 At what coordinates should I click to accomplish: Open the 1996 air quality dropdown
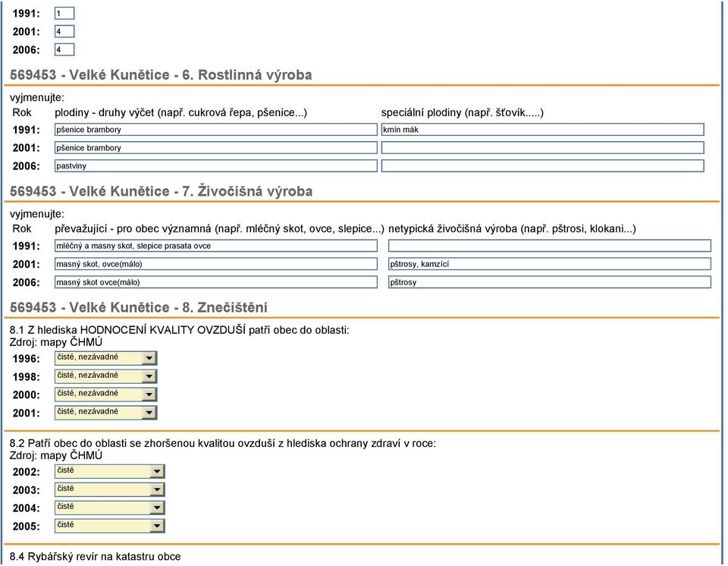tap(106, 358)
